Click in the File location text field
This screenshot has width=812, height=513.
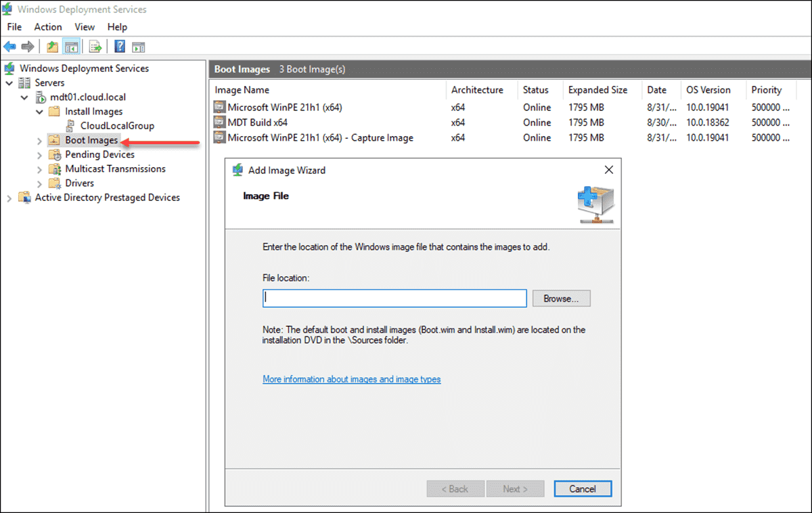click(x=394, y=298)
